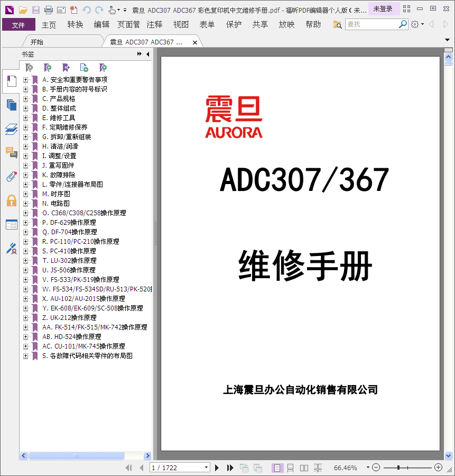Click the delete bookmark icon
Image resolution: width=455 pixels, height=476 pixels.
29,67
